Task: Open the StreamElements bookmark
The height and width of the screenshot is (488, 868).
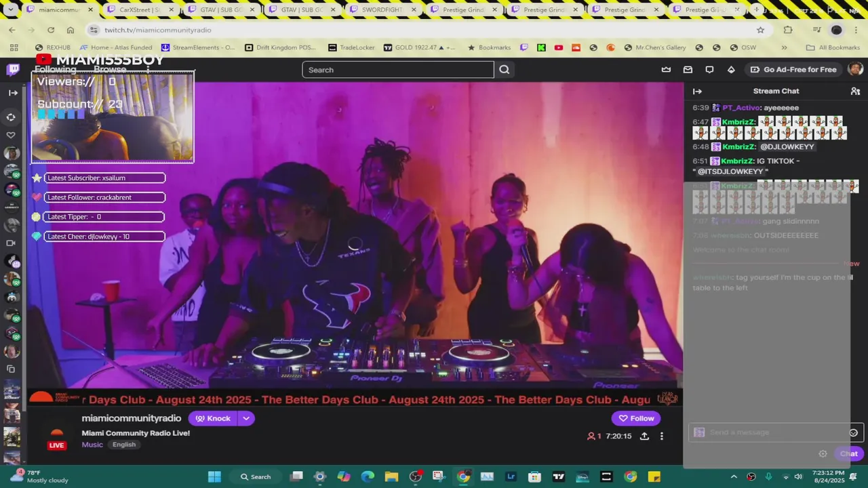Action: coord(197,47)
